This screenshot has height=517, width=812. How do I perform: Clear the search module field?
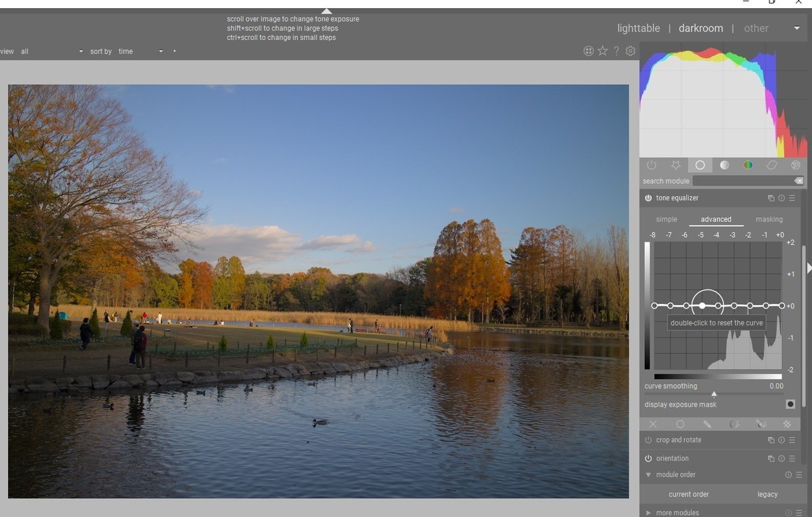pyautogui.click(x=799, y=181)
